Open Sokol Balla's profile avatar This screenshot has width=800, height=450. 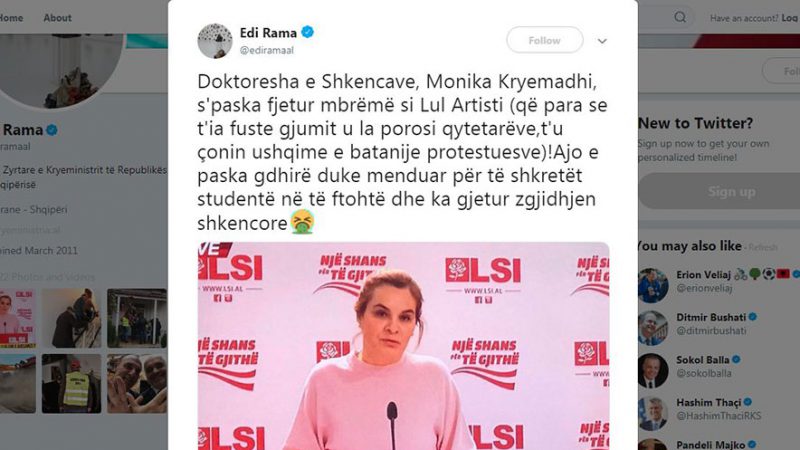click(x=653, y=370)
